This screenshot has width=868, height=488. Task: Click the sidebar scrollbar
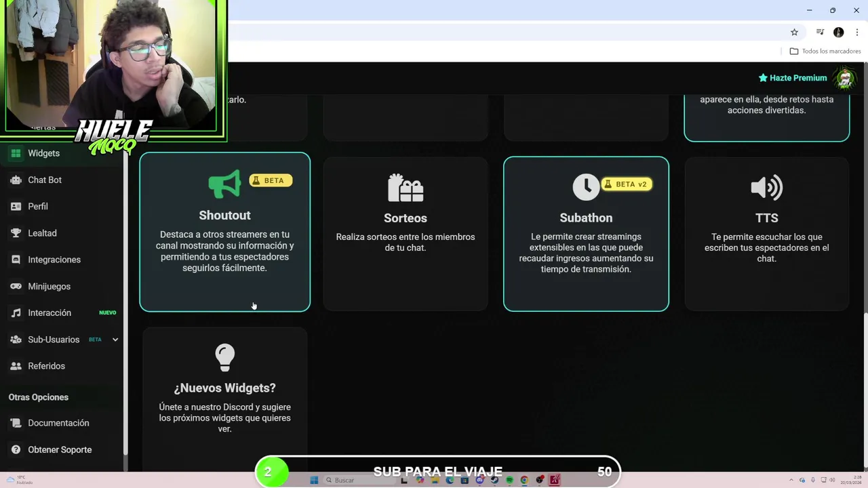[x=125, y=298]
